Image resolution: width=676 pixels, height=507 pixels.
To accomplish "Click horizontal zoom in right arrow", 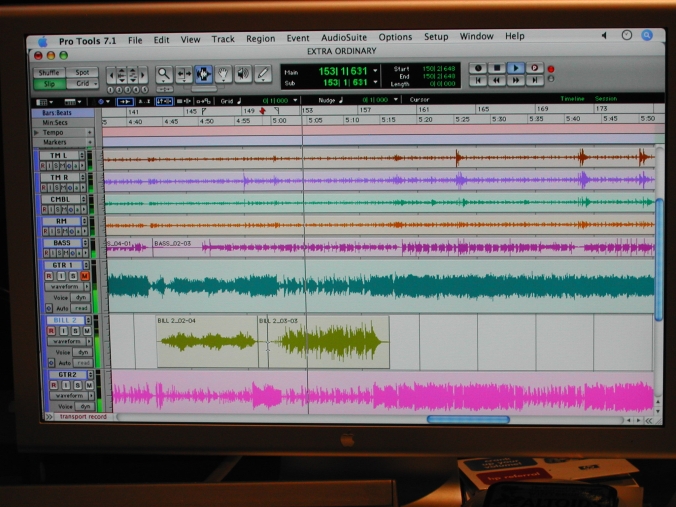I will pyautogui.click(x=143, y=75).
